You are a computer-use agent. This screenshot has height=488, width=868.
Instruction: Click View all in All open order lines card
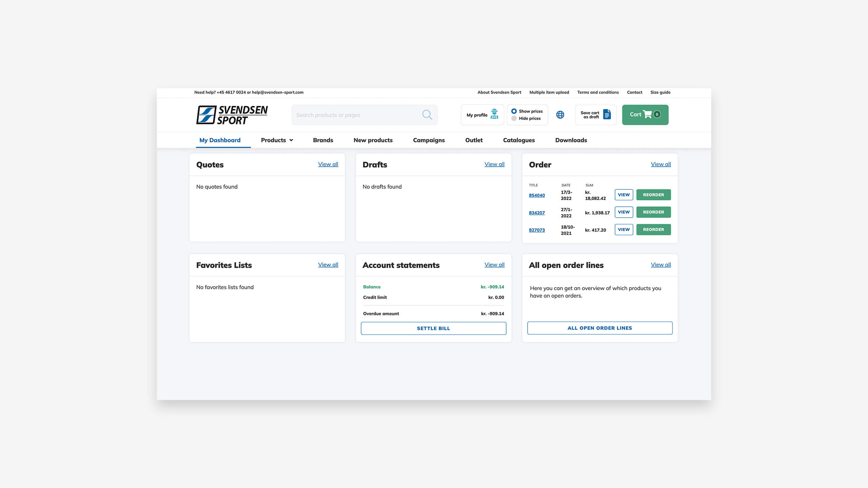pos(661,265)
